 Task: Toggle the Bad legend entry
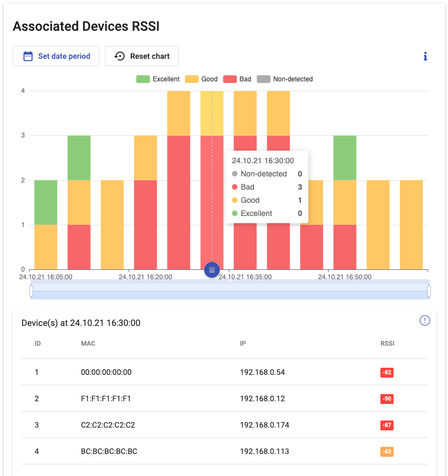click(x=237, y=79)
